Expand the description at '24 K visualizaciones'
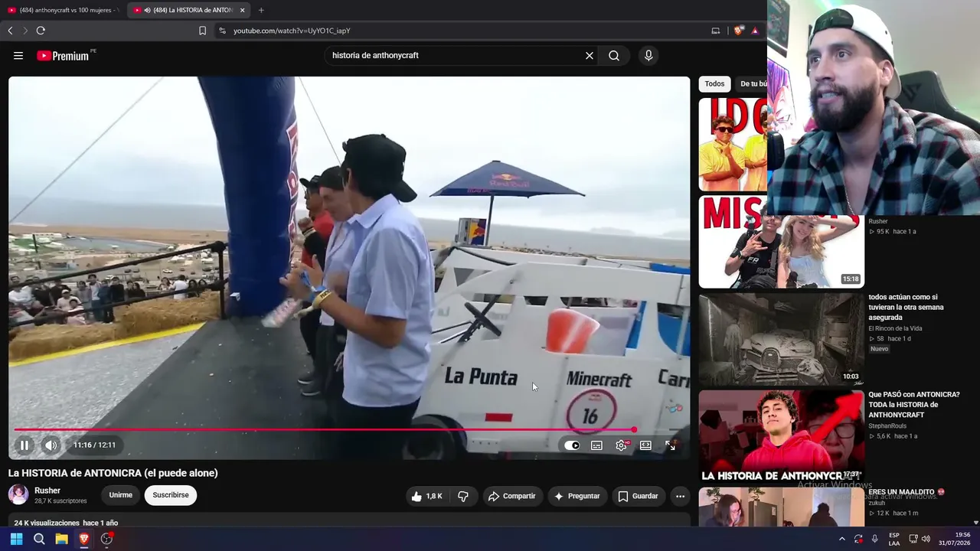 66,523
